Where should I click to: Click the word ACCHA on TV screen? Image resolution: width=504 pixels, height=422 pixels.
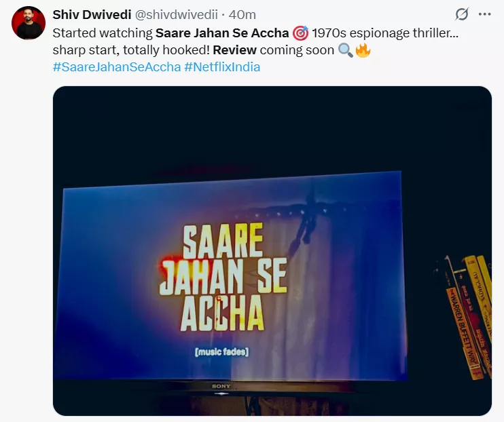point(222,313)
